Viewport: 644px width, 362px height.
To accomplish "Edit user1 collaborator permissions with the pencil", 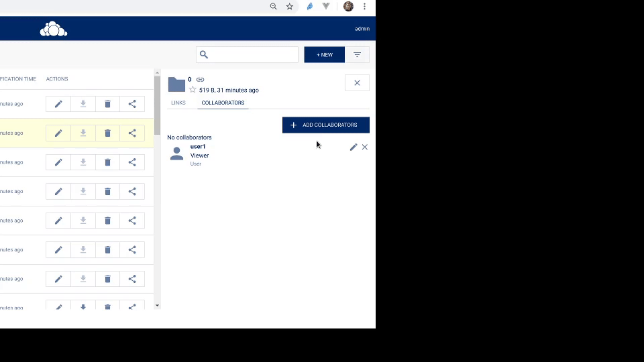I will (x=354, y=147).
